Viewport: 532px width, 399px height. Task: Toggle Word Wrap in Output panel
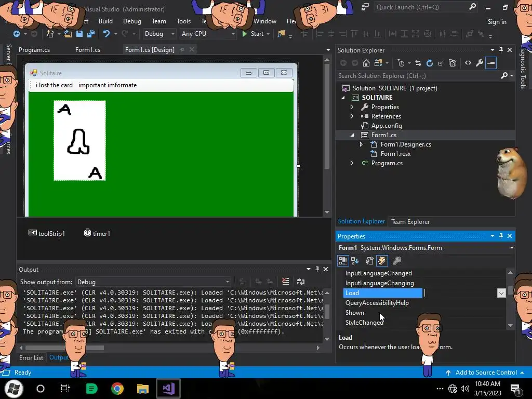click(x=301, y=282)
